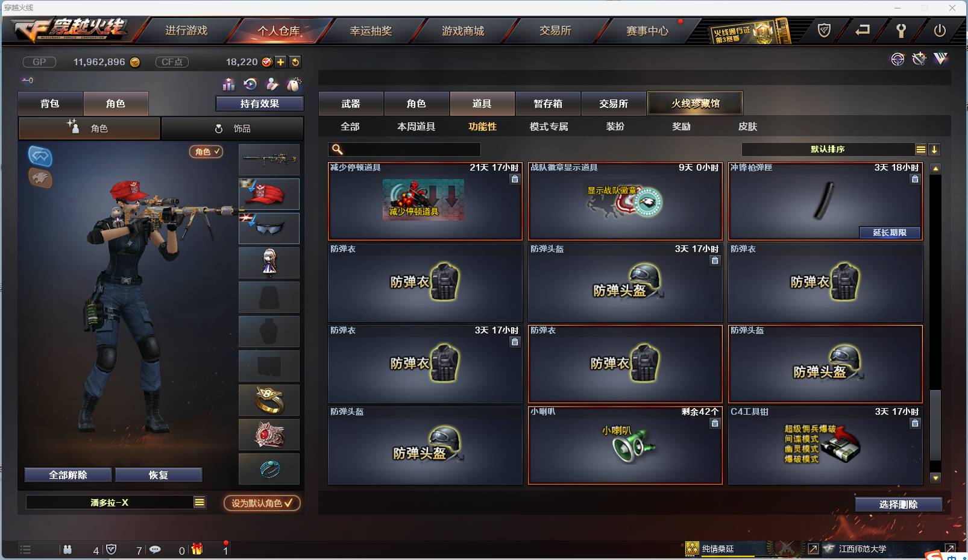Viewport: 968px width, 560px height.
Task: Refresh currency with the reload icon
Action: coord(295,62)
